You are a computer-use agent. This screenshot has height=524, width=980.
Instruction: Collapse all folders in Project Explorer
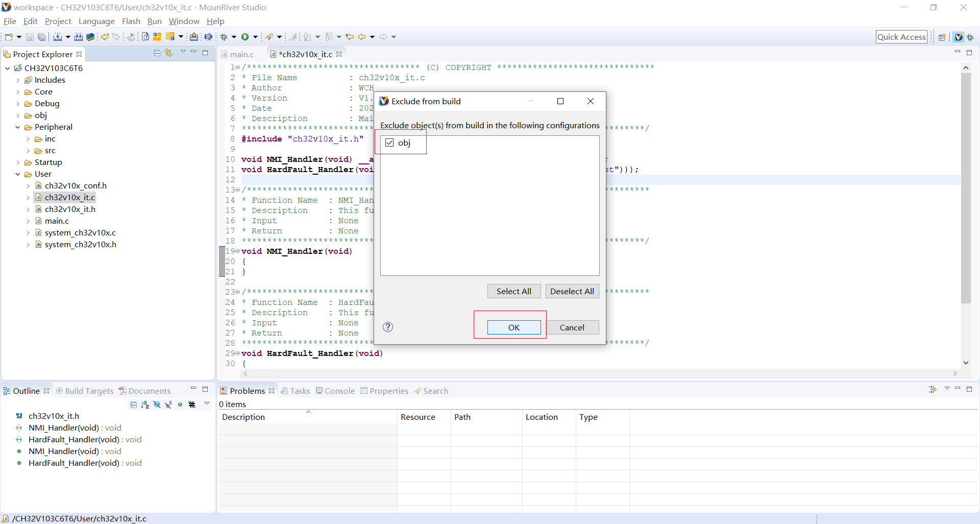pyautogui.click(x=157, y=53)
